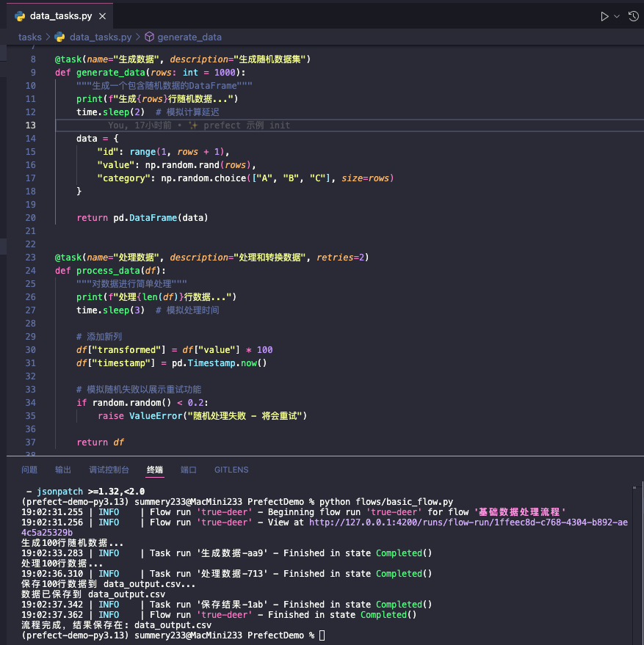Click Python file icon in data_tasks.py tab
The image size is (644, 645).
click(20, 16)
